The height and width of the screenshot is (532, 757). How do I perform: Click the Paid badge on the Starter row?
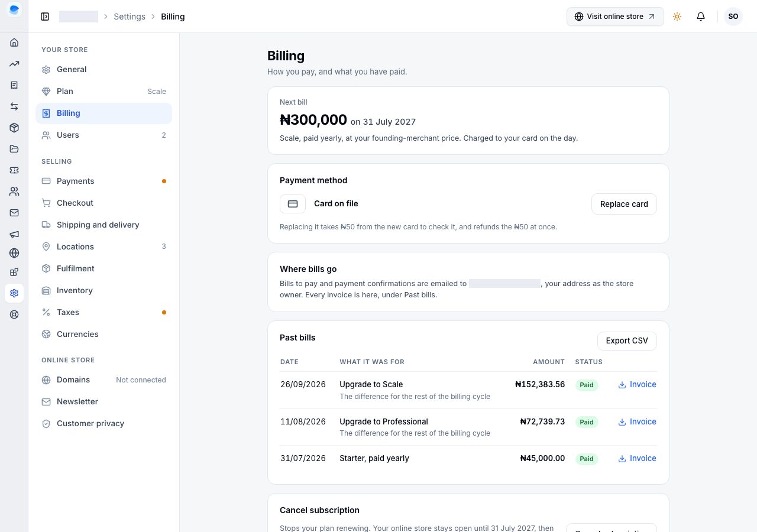coord(587,459)
